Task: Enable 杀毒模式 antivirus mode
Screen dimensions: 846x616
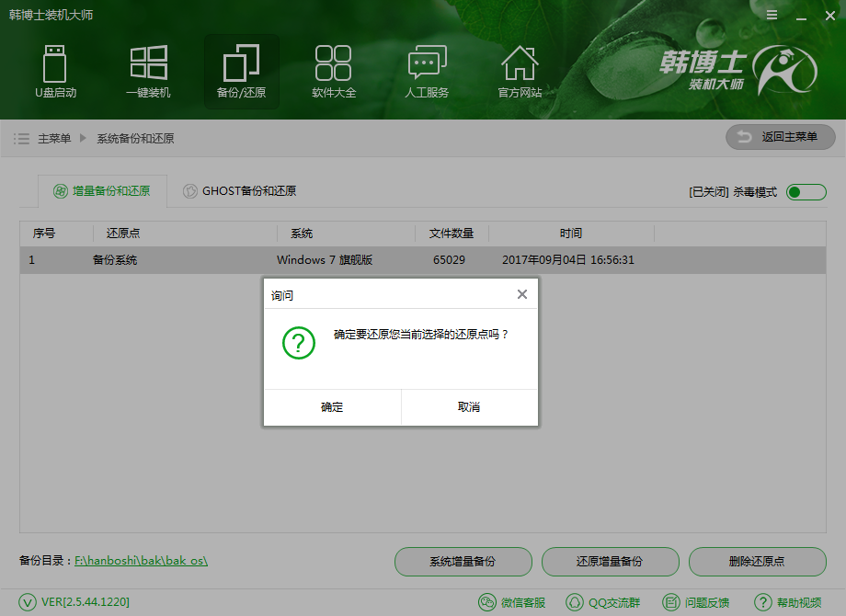Action: [805, 192]
